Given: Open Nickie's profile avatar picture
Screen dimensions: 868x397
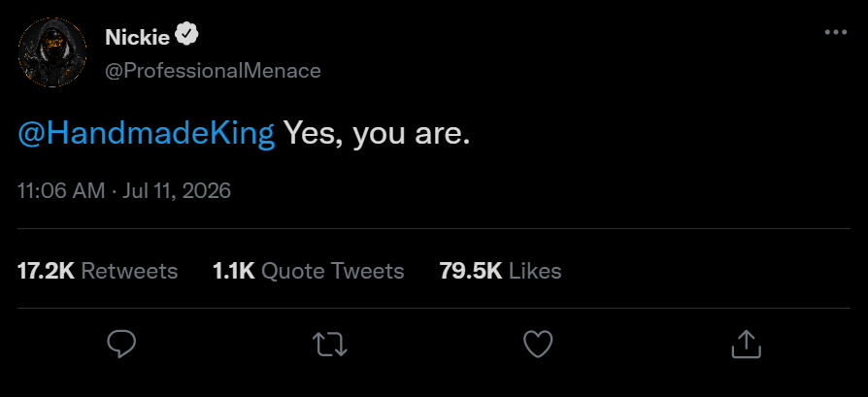Looking at the screenshot, I should click(52, 52).
